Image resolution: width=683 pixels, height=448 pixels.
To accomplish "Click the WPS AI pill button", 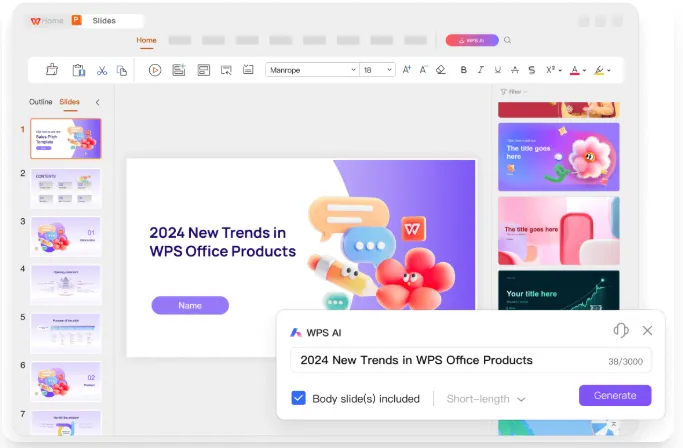I will (472, 40).
